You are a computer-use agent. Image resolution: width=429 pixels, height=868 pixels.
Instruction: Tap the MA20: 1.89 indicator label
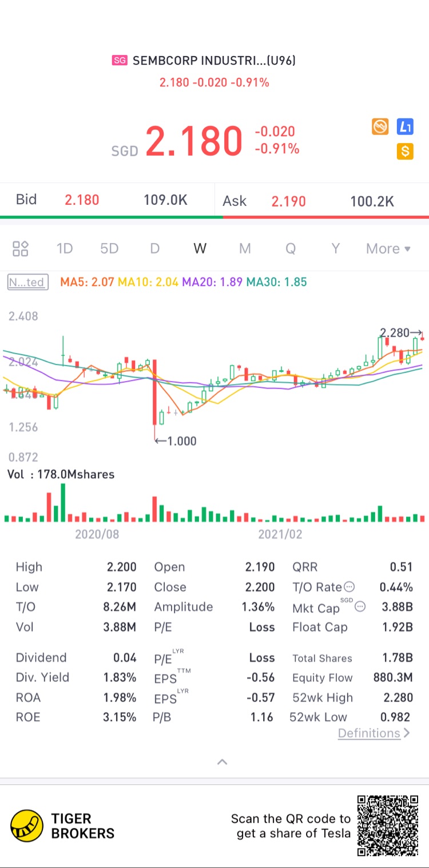pyautogui.click(x=212, y=282)
